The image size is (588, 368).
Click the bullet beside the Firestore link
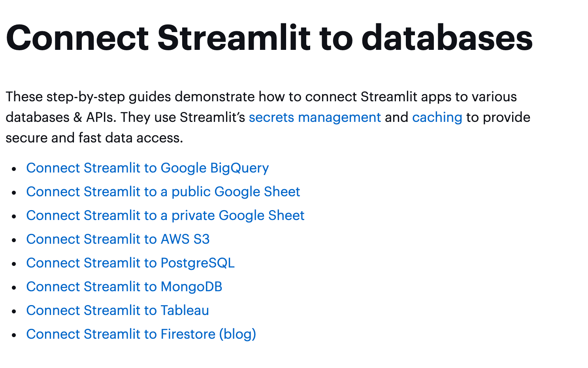[14, 335]
